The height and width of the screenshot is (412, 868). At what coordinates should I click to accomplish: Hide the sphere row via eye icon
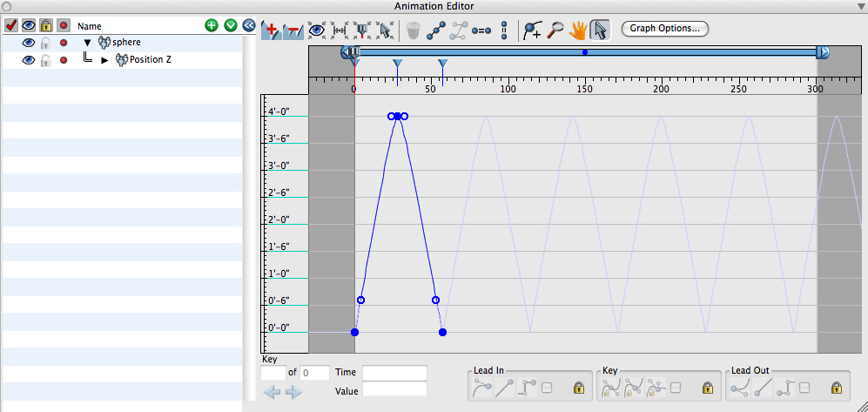click(28, 43)
